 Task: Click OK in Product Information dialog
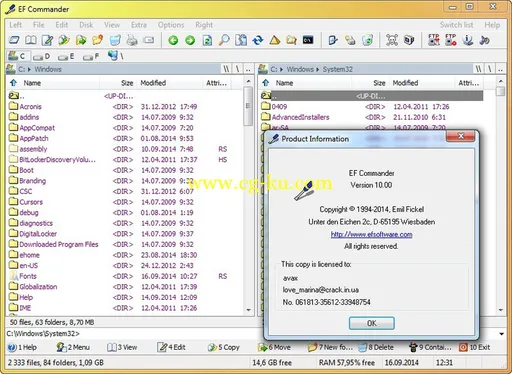click(x=372, y=323)
